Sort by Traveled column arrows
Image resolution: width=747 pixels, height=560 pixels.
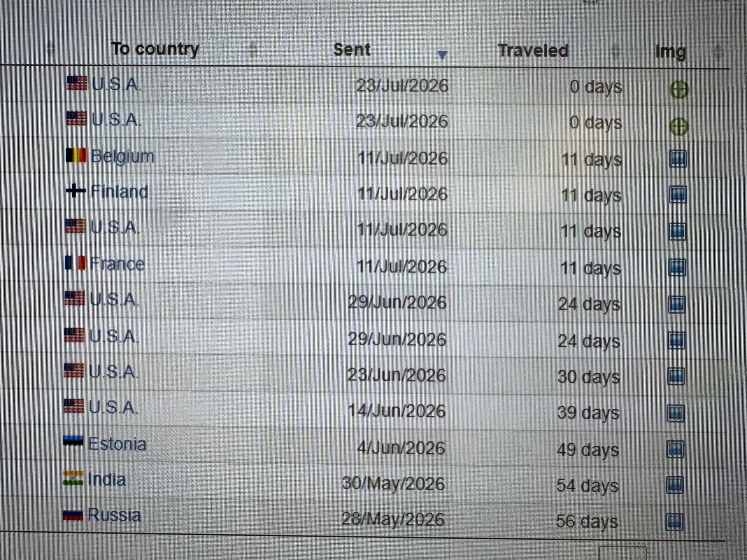[615, 51]
